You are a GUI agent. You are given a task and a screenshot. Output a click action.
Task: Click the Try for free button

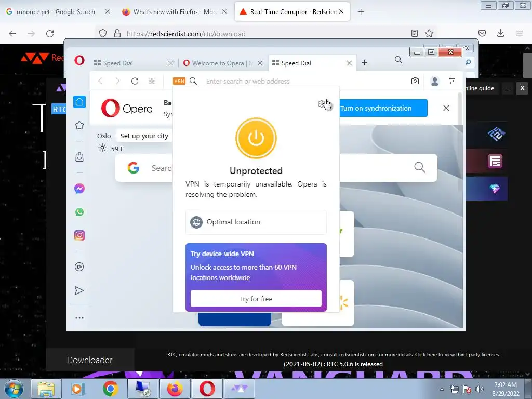click(x=256, y=299)
